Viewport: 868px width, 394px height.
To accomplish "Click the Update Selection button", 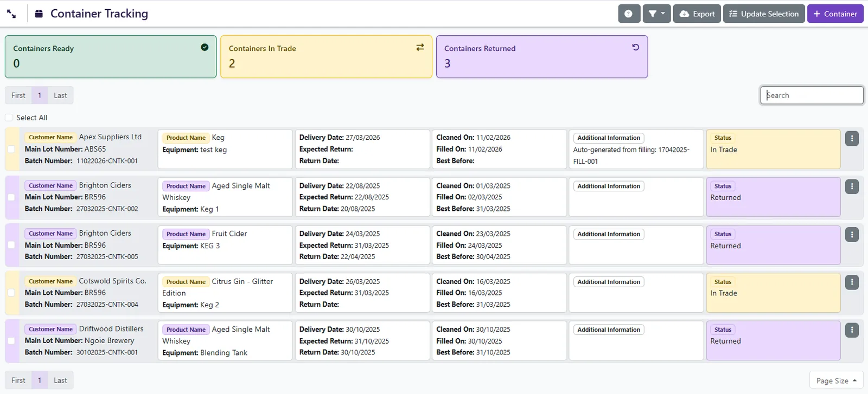I will pyautogui.click(x=764, y=14).
